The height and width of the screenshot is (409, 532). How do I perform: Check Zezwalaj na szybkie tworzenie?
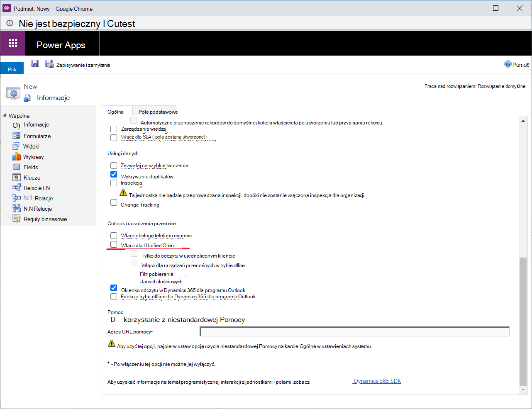[x=114, y=166]
